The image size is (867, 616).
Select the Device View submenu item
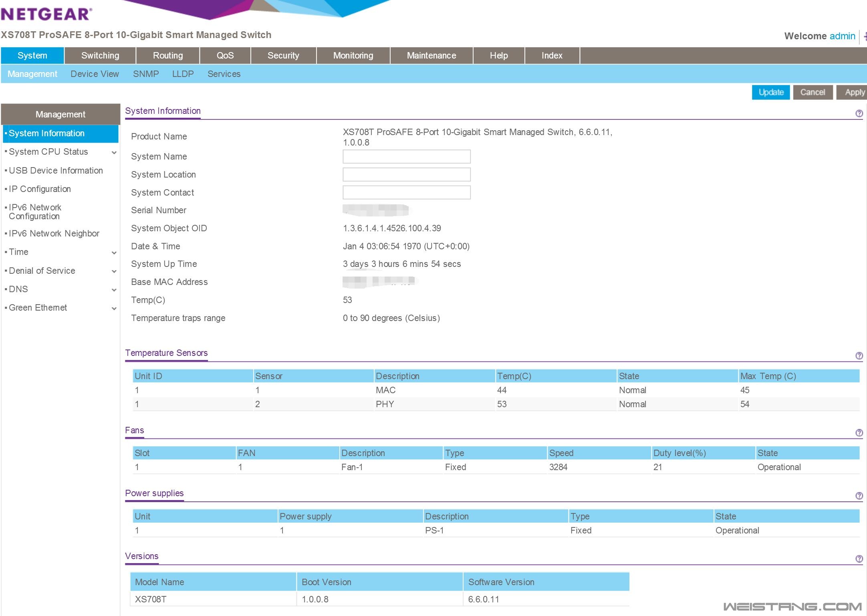pyautogui.click(x=95, y=74)
